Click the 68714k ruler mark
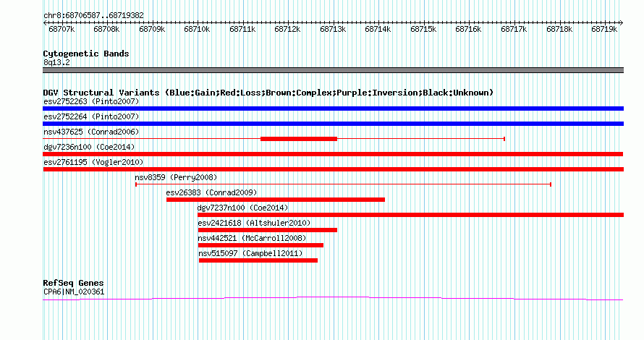Screen dimensions: 644x340 pyautogui.click(x=378, y=29)
